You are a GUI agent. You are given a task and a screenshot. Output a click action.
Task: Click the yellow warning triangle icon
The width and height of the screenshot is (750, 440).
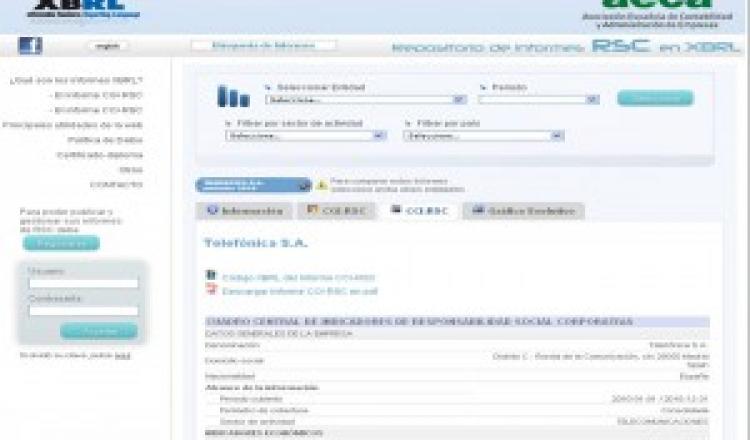(x=322, y=185)
